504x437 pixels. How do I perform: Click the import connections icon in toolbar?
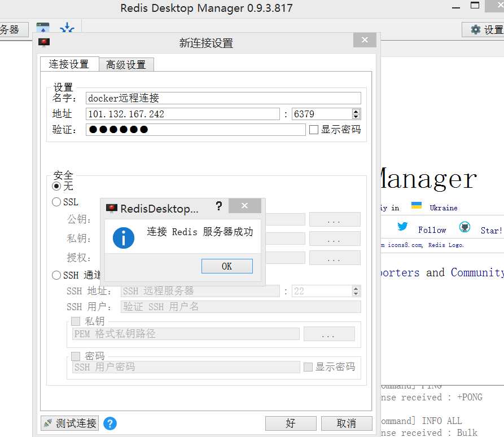(x=67, y=28)
